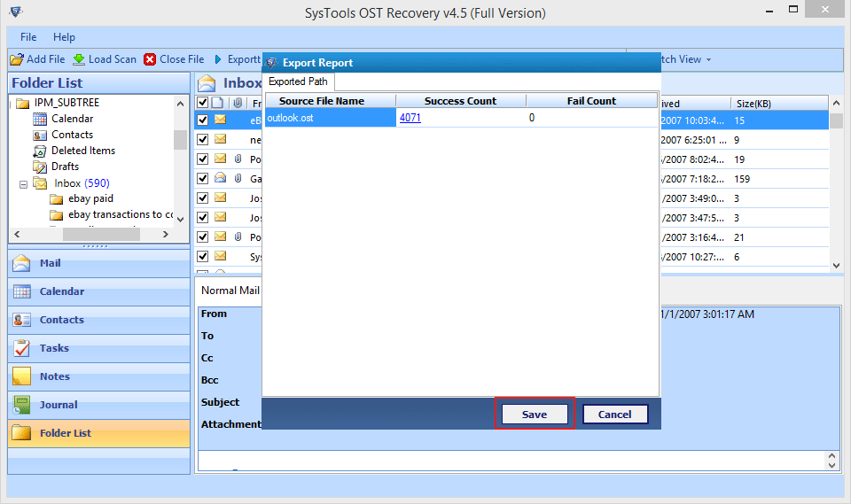Viewport: 851px width, 504px height.
Task: Click the item type column header icon
Action: pos(218,103)
